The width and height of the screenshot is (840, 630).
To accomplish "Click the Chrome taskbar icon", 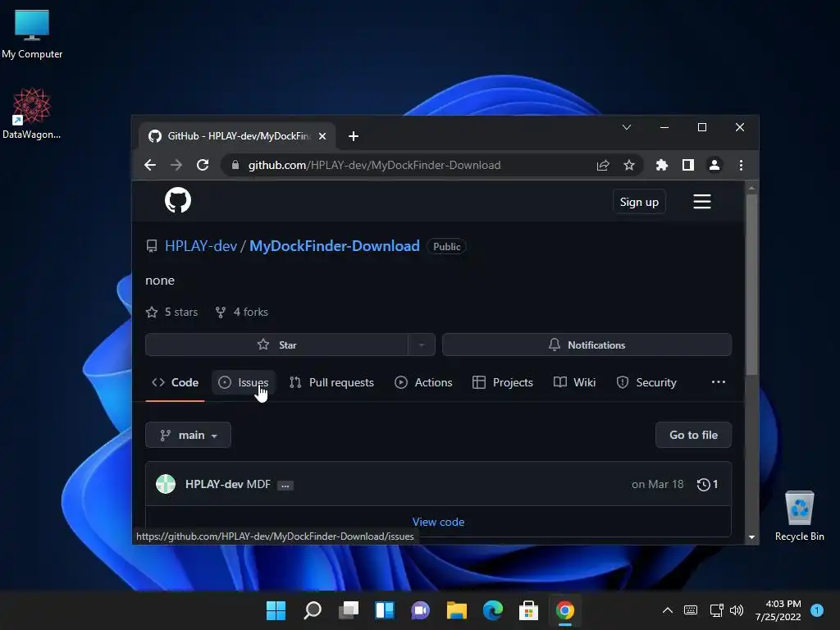I will (564, 610).
